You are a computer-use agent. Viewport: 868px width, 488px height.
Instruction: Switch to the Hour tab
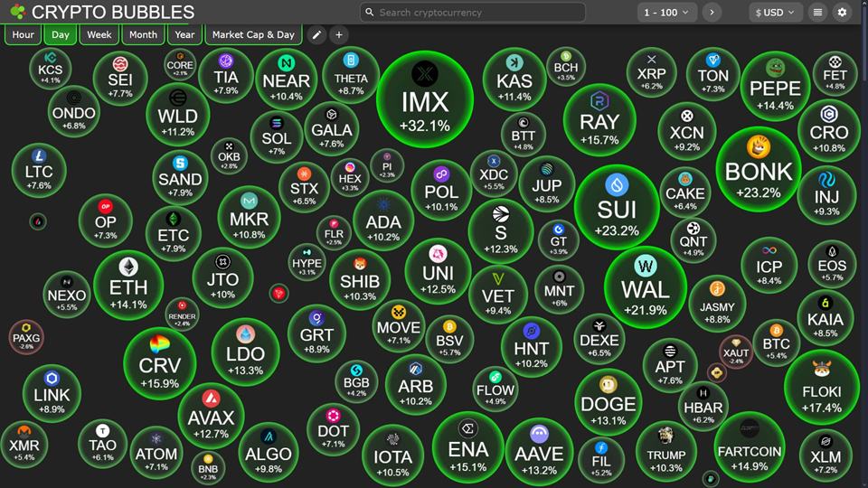[24, 35]
